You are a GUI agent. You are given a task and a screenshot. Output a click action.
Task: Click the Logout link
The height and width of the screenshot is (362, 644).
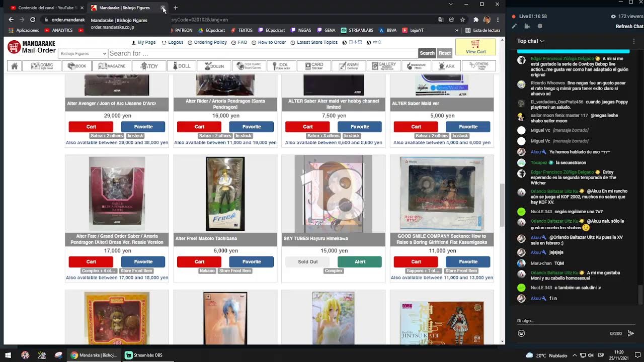tap(172, 42)
